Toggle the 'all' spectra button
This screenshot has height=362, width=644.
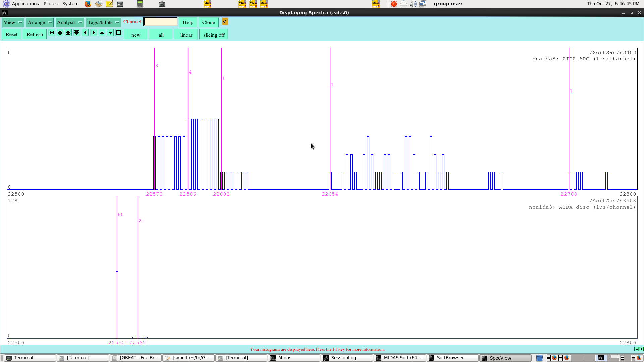(x=161, y=35)
